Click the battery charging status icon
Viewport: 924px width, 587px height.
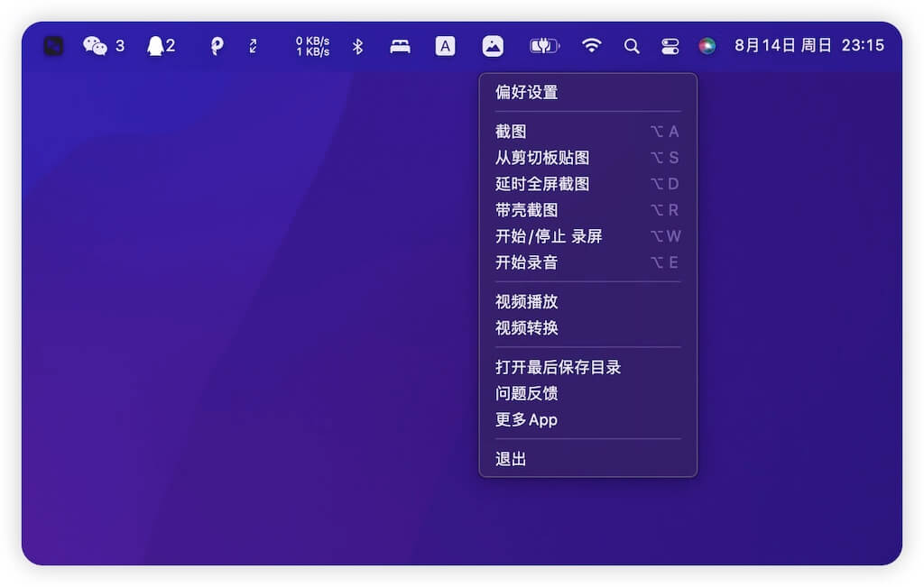coord(544,46)
